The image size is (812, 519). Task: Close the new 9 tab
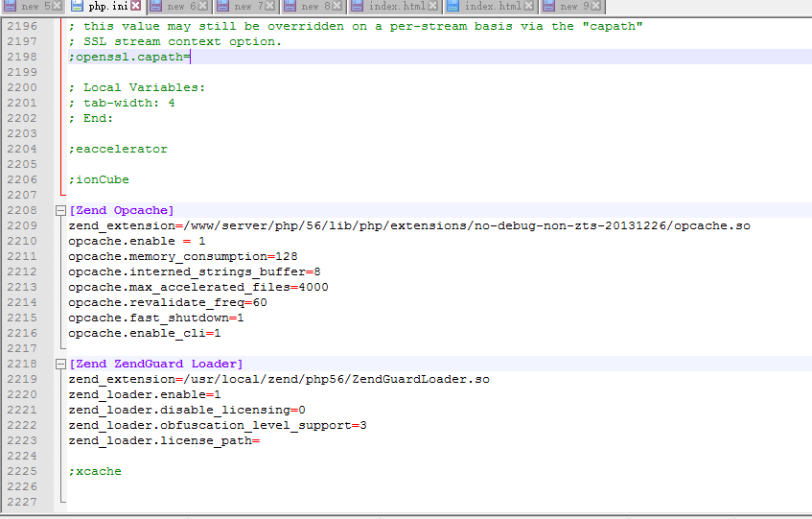tap(596, 6)
